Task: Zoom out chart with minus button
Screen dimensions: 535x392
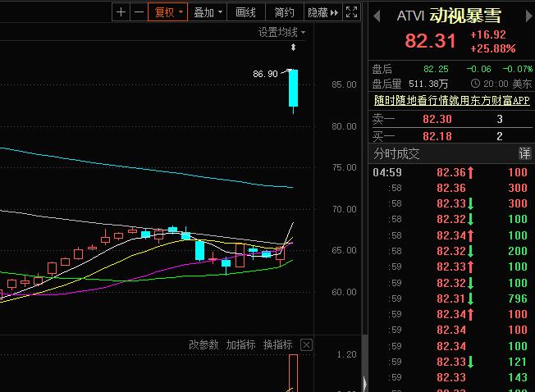Action: [139, 12]
